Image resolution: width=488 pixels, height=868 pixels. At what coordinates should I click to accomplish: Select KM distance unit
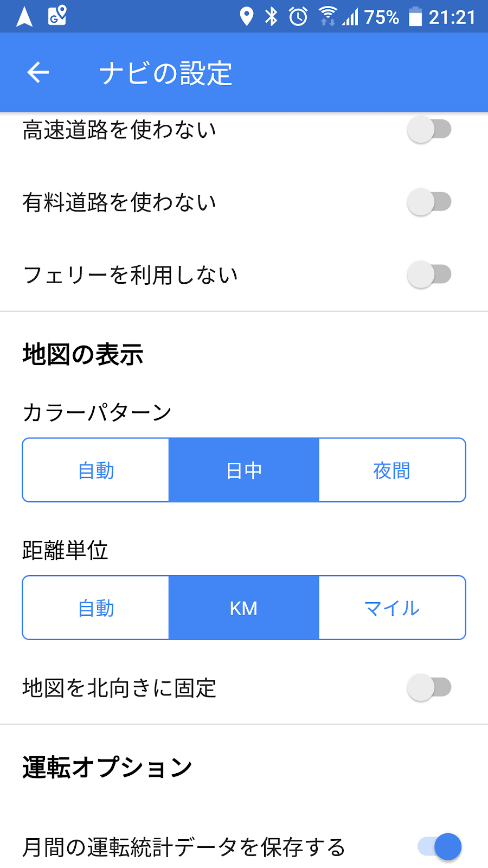pyautogui.click(x=244, y=608)
